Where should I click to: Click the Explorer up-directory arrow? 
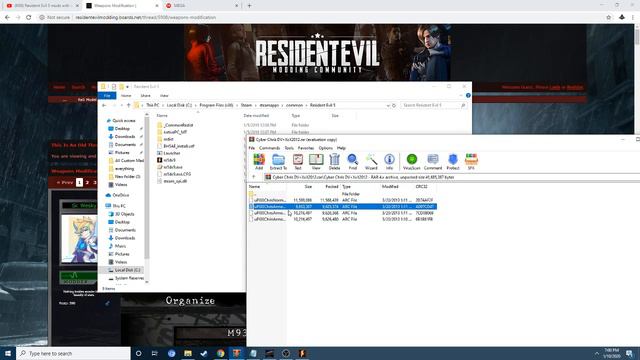point(128,105)
